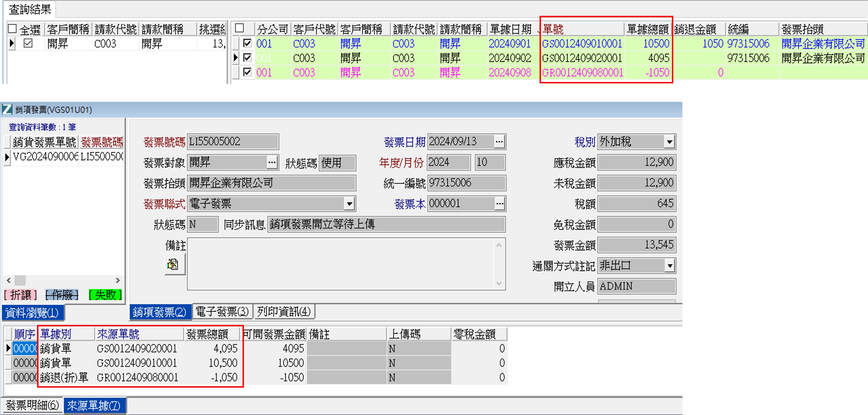Click the up arrow of the 備註 scrollbar

[499, 245]
